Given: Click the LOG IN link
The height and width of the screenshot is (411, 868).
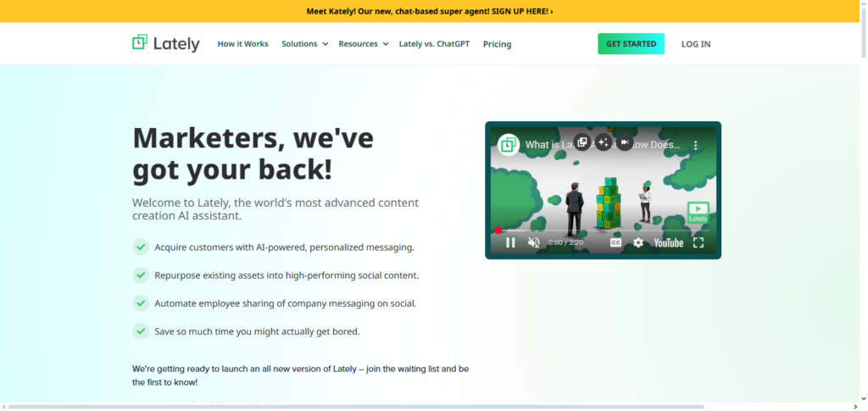Looking at the screenshot, I should point(696,44).
